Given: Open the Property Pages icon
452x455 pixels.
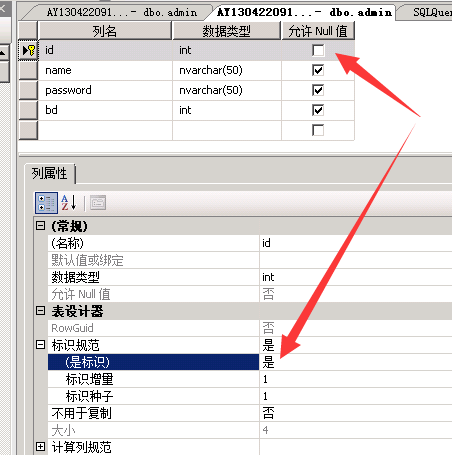Looking at the screenshot, I should [x=98, y=203].
